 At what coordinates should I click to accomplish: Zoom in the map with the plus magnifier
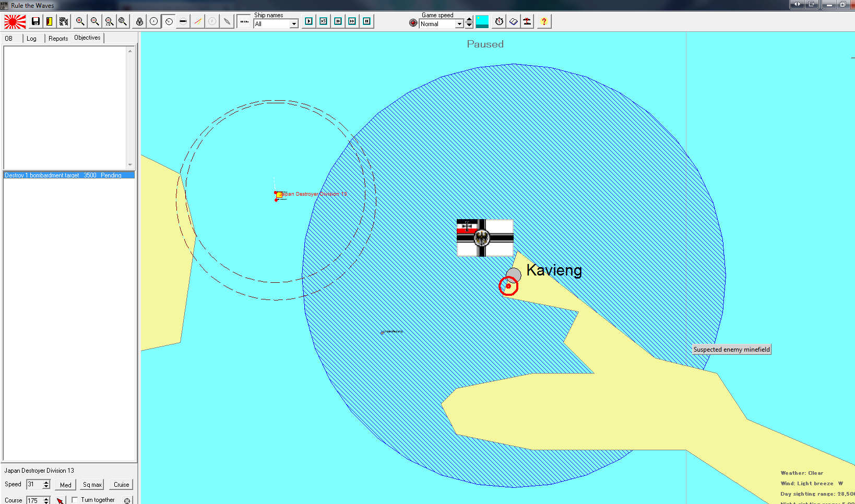[x=80, y=21]
